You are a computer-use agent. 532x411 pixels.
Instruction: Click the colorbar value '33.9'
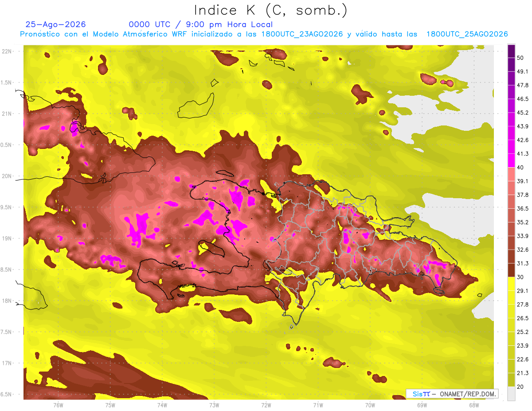(523, 236)
